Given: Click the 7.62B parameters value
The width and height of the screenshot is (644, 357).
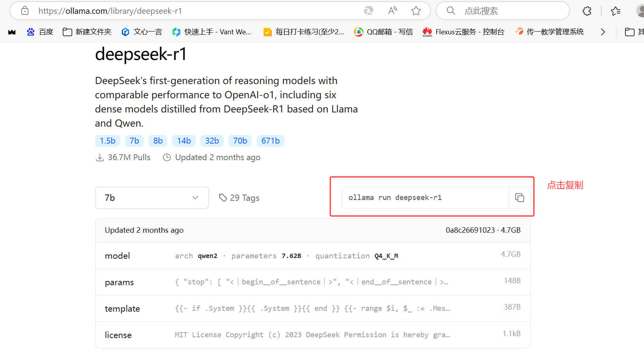Looking at the screenshot, I should 291,256.
